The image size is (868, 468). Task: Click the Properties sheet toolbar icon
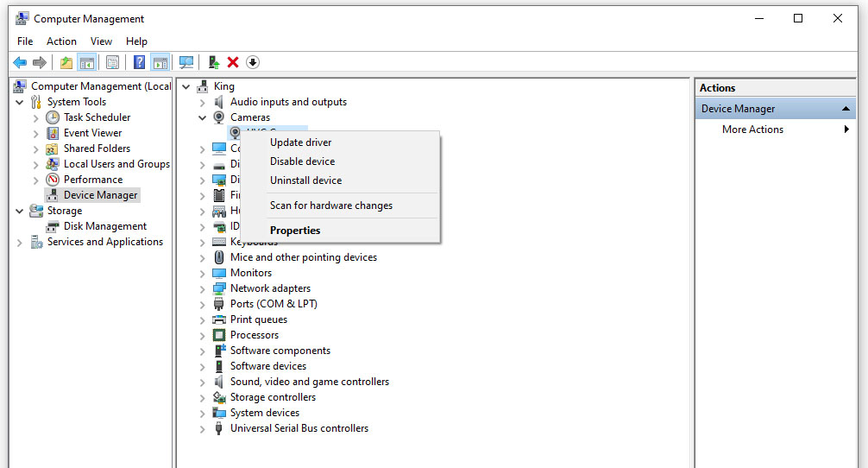click(112, 62)
